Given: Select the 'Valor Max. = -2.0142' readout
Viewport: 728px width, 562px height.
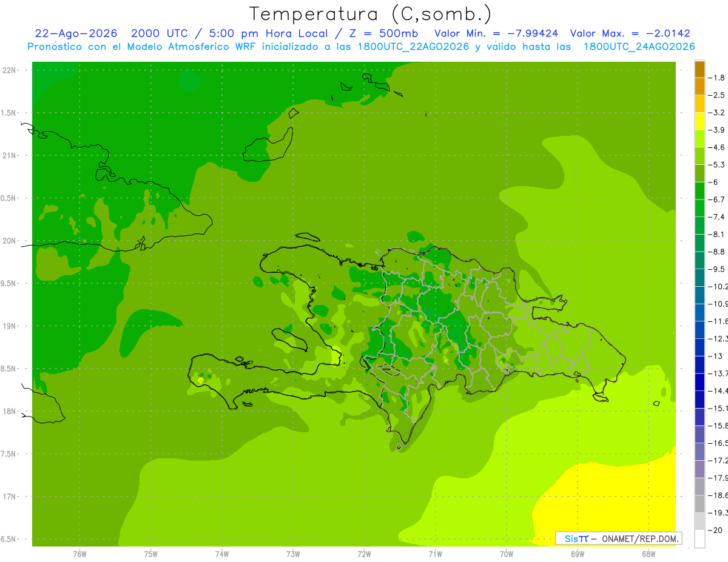Looking at the screenshot, I should point(630,33).
